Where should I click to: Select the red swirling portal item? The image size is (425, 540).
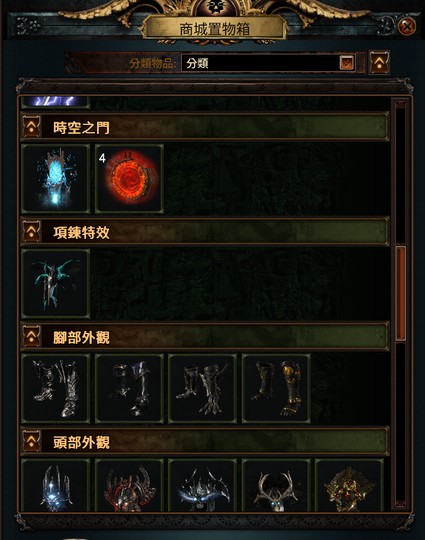point(129,179)
